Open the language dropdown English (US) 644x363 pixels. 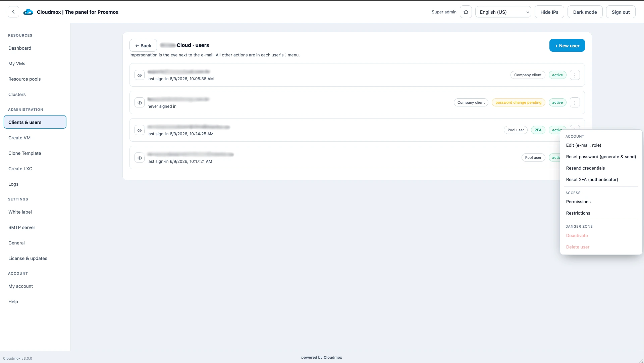pos(503,12)
